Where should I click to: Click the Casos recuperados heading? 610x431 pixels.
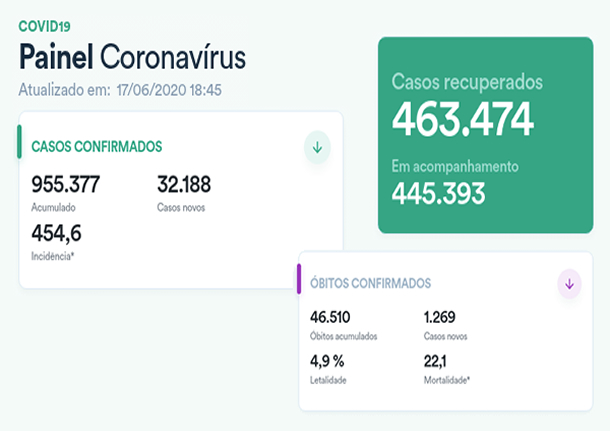coord(467,82)
